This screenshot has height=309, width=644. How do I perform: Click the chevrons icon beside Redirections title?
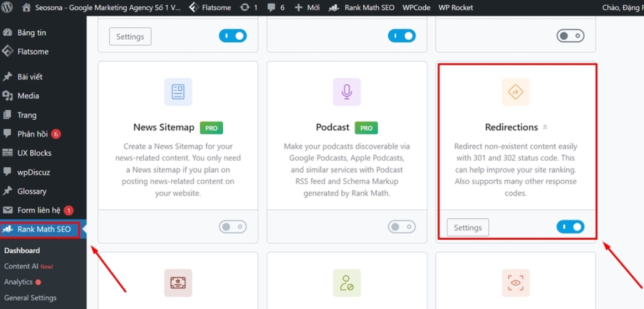(545, 128)
